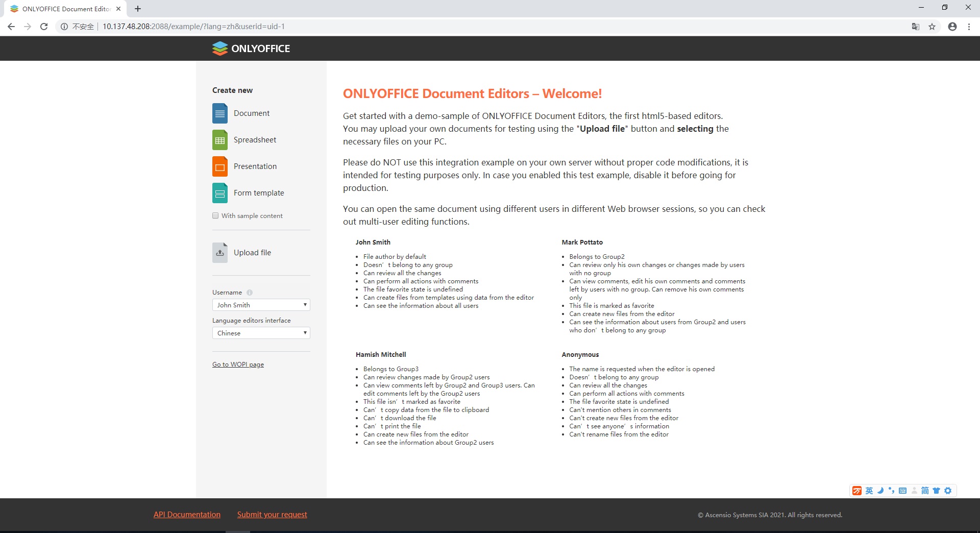The height and width of the screenshot is (533, 980).
Task: Open the Chrome three-dot menu
Action: pyautogui.click(x=969, y=27)
